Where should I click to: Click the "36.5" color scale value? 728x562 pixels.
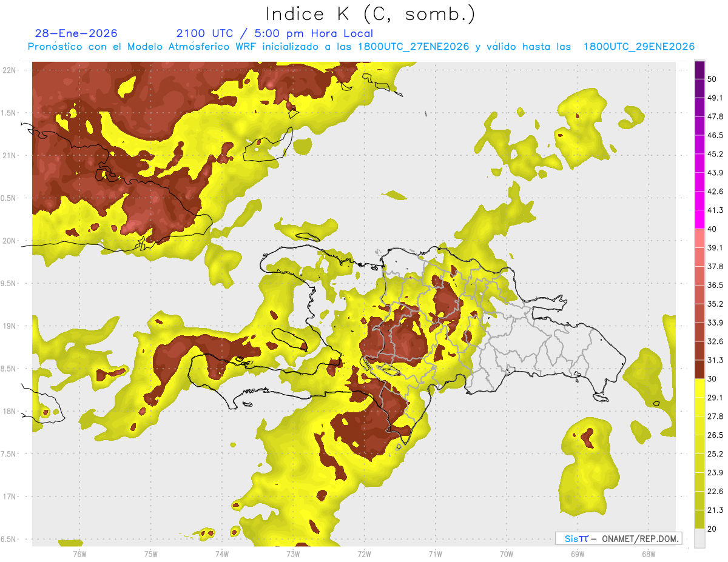pos(715,285)
